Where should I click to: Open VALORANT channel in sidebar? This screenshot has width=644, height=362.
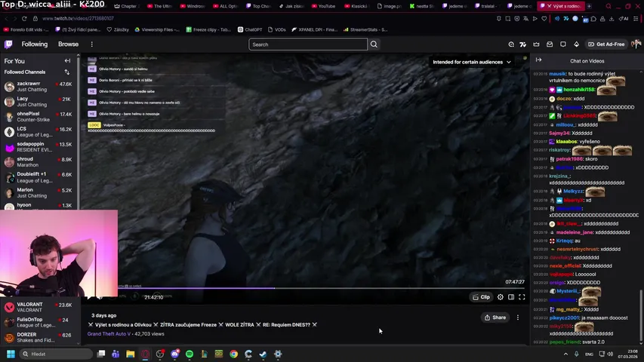39,307
